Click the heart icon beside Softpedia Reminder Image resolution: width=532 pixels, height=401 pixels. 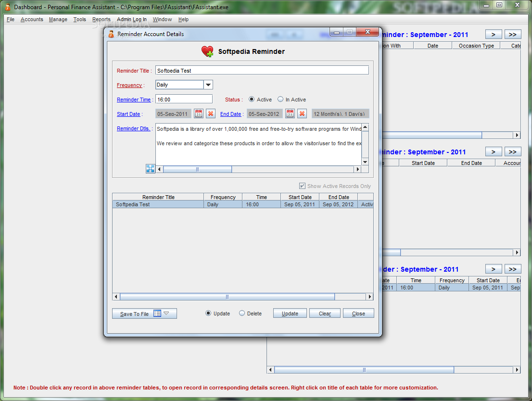pyautogui.click(x=208, y=51)
